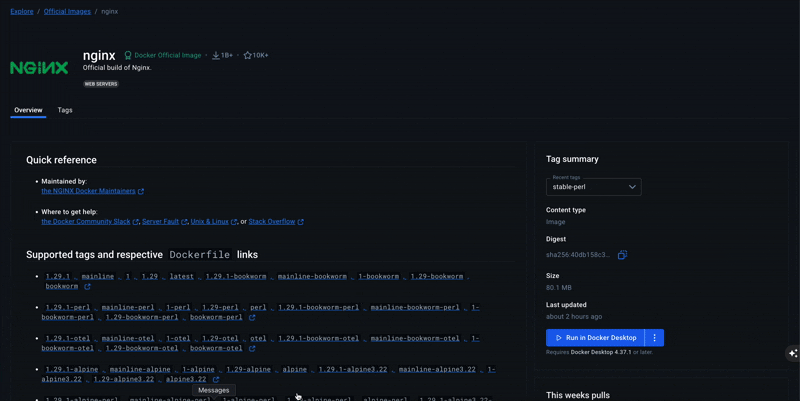Switch to the Tags tab
Viewport: 800px width, 401px height.
pyautogui.click(x=65, y=110)
